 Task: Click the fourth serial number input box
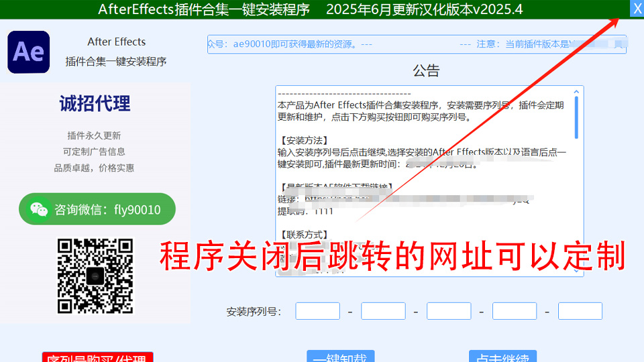515,311
